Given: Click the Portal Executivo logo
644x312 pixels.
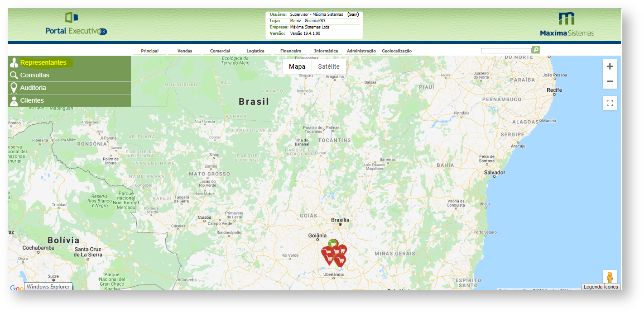Looking at the screenshot, I should [76, 25].
